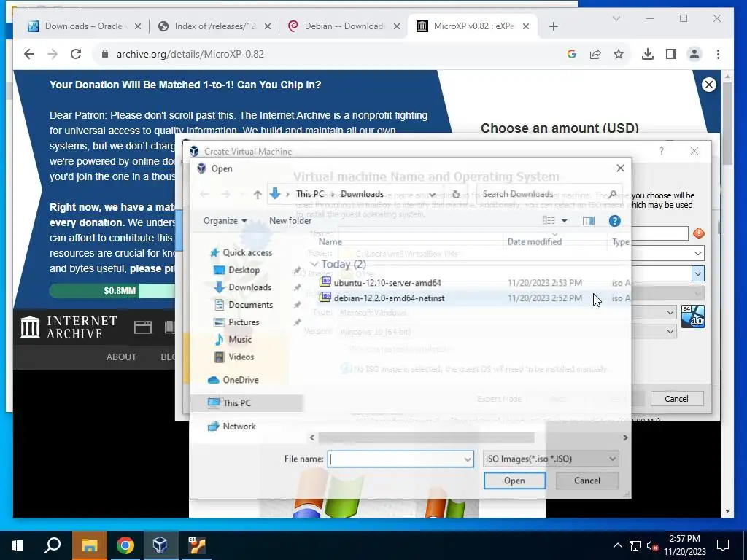Open the view options dropdown arrow
747x560 pixels.
point(565,221)
